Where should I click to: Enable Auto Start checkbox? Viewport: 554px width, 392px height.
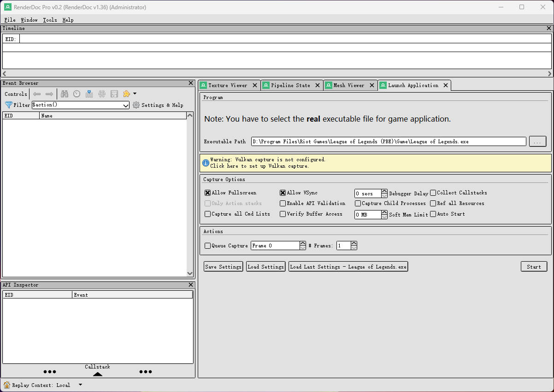coord(433,214)
